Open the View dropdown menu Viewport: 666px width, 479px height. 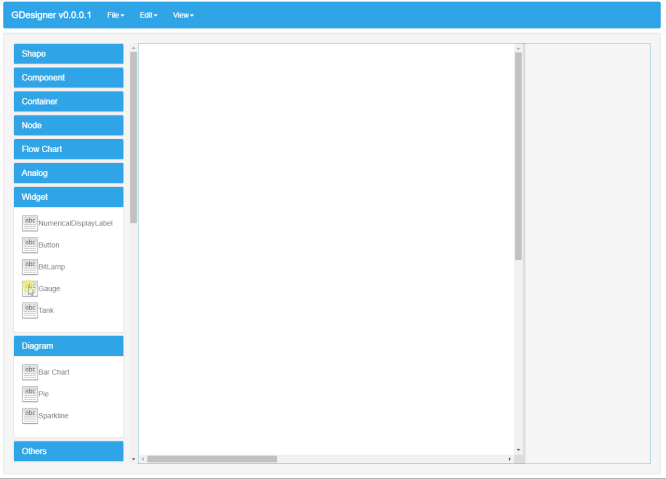coord(182,15)
